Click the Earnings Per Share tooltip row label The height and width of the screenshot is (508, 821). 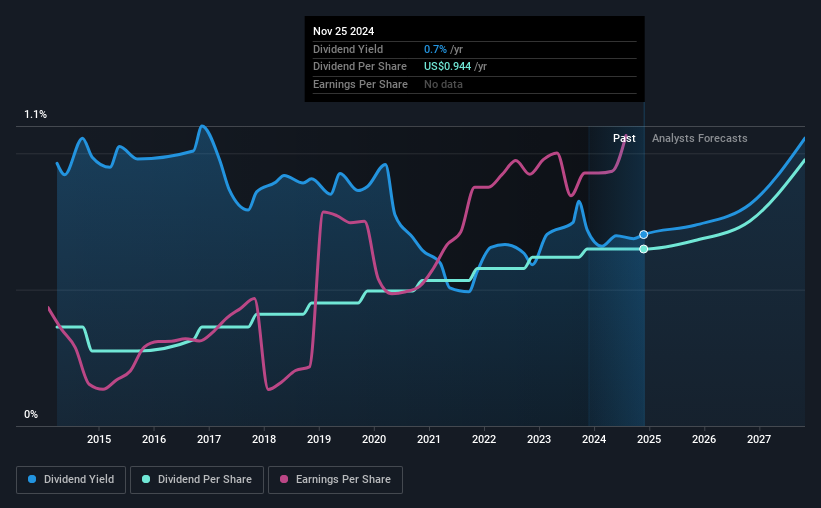[360, 84]
